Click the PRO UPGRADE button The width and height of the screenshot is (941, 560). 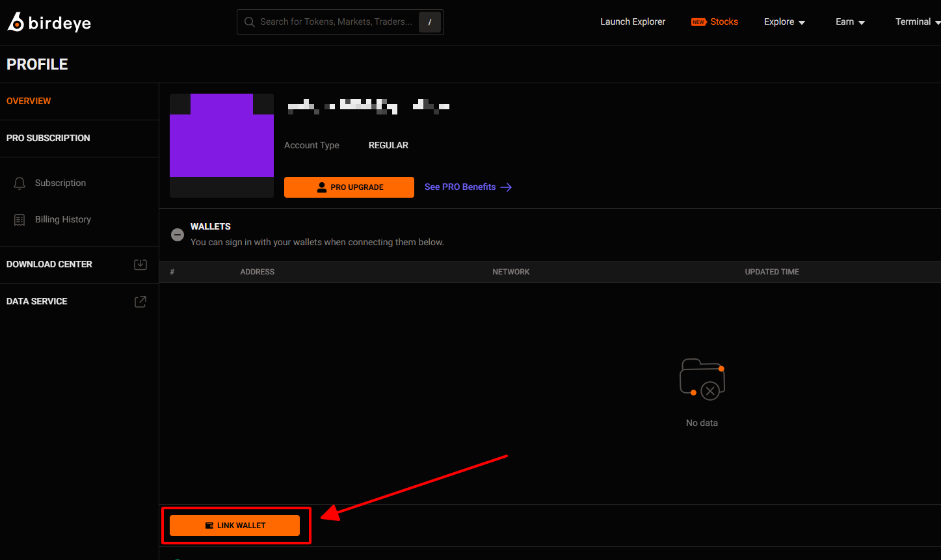click(x=349, y=187)
